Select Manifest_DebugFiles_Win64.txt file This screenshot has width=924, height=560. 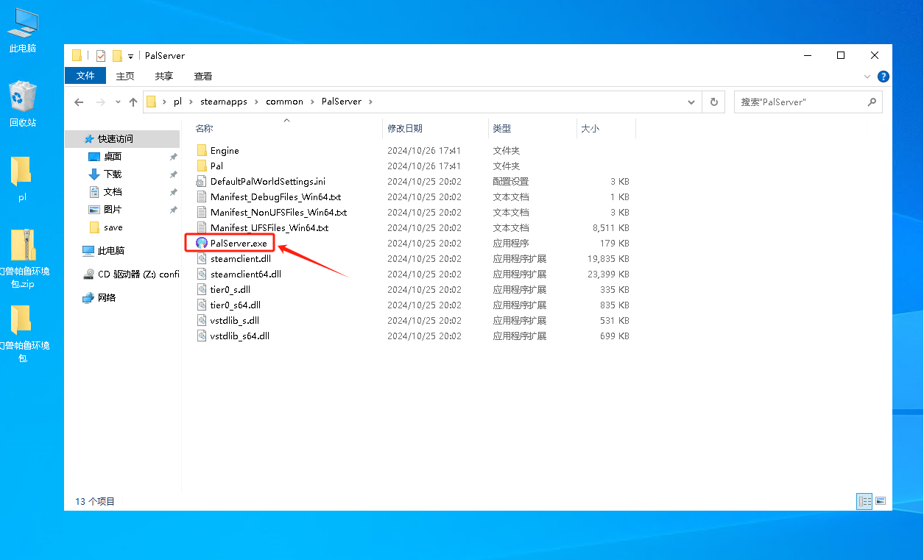(x=275, y=196)
